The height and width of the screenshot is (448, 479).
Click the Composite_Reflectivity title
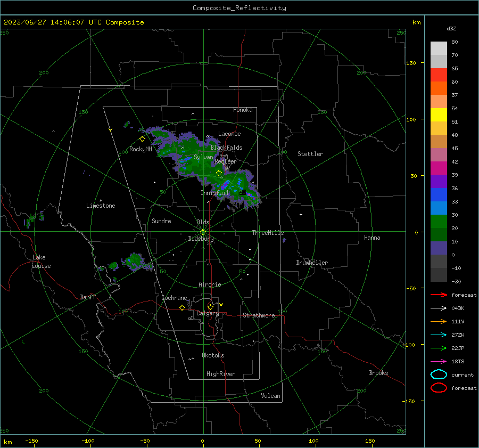pos(240,8)
